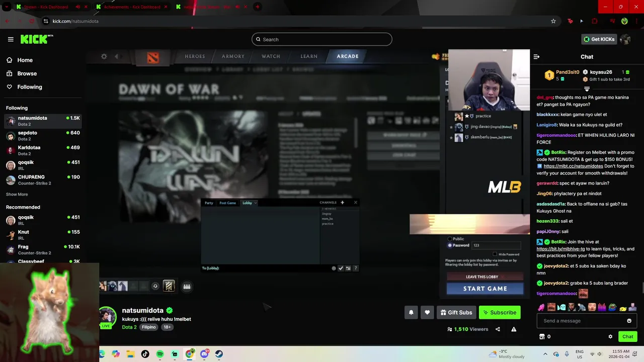Open the chat shop icon
Image resolution: width=644 pixels, height=362 pixels.
542,336
